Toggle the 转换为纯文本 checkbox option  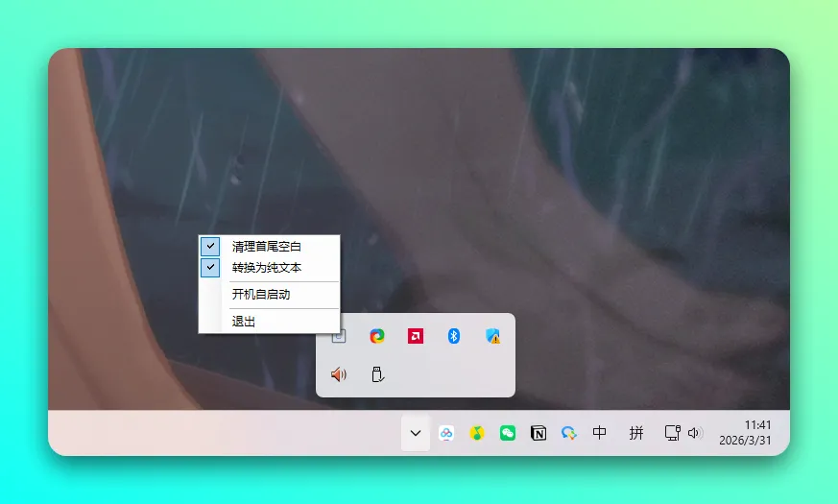(x=269, y=267)
